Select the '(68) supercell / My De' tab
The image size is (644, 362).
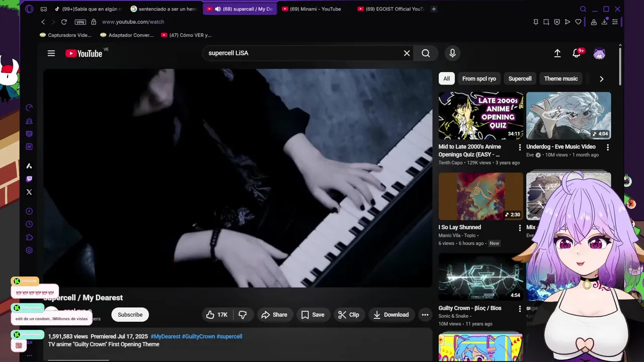coord(240,9)
